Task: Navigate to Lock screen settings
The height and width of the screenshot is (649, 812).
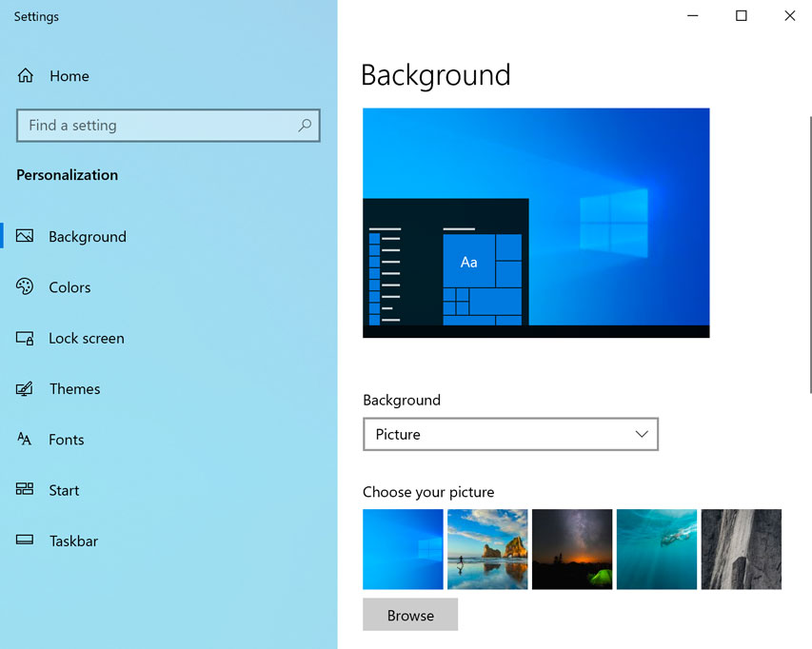Action: tap(87, 338)
